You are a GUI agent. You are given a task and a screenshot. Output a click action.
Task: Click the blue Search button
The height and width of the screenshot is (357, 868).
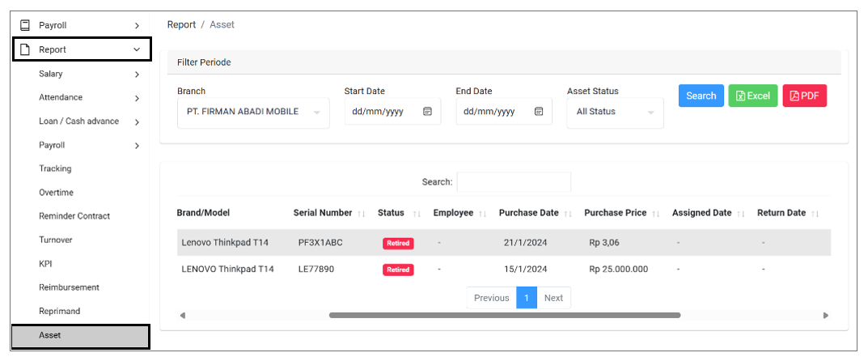coord(701,96)
